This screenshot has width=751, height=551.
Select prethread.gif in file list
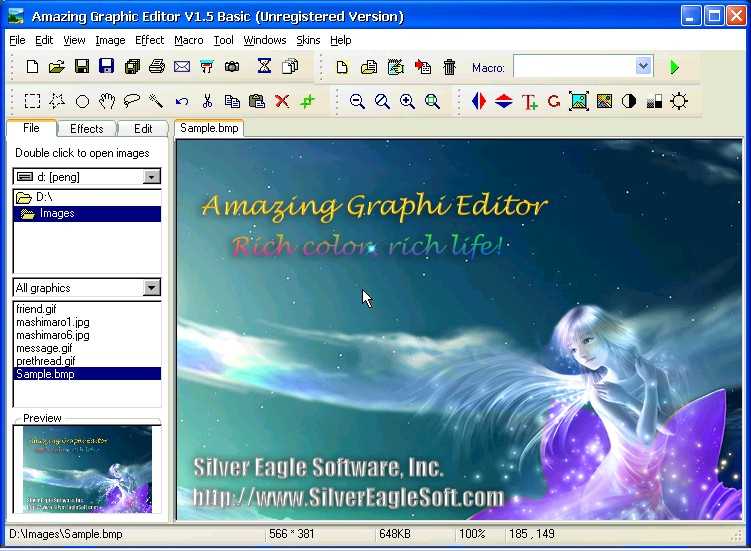pyautogui.click(x=87, y=361)
